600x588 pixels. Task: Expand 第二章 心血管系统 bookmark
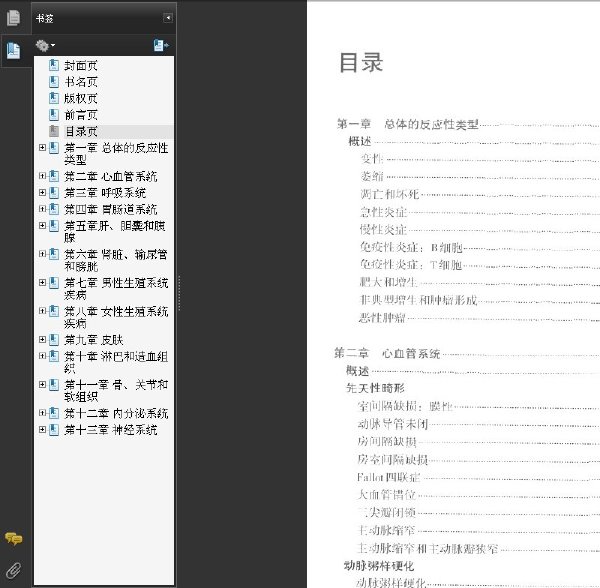[x=42, y=176]
